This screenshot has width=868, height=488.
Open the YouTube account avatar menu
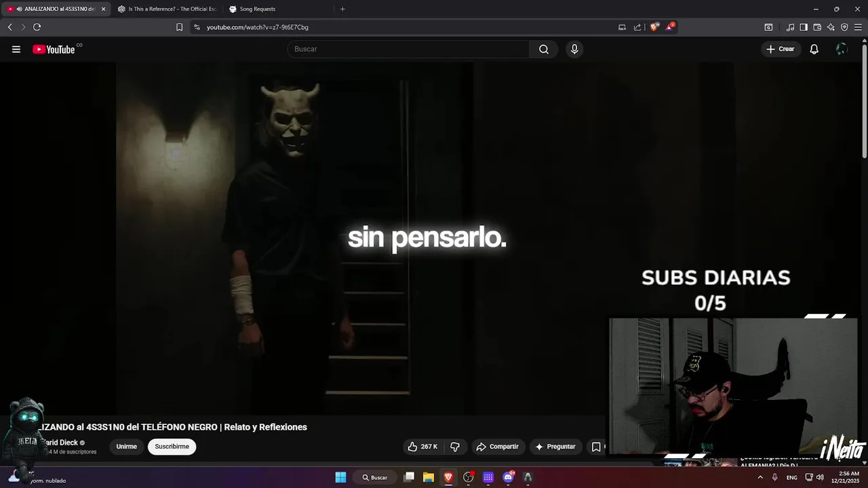click(842, 49)
